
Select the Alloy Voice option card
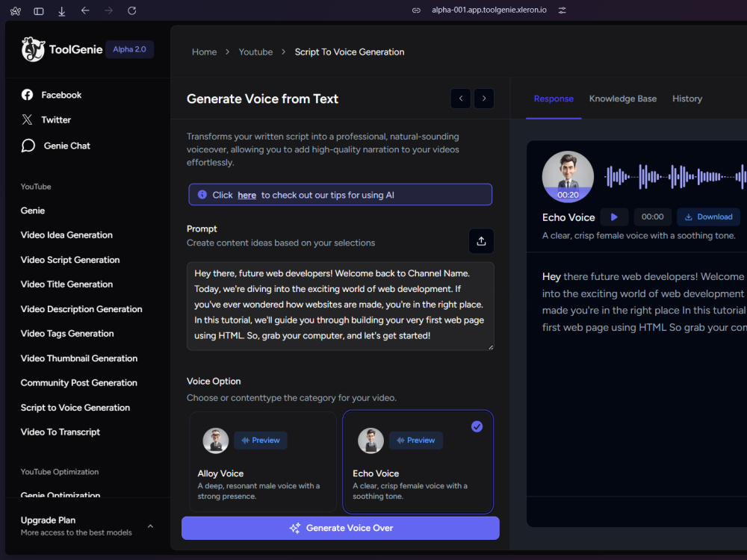(263, 461)
